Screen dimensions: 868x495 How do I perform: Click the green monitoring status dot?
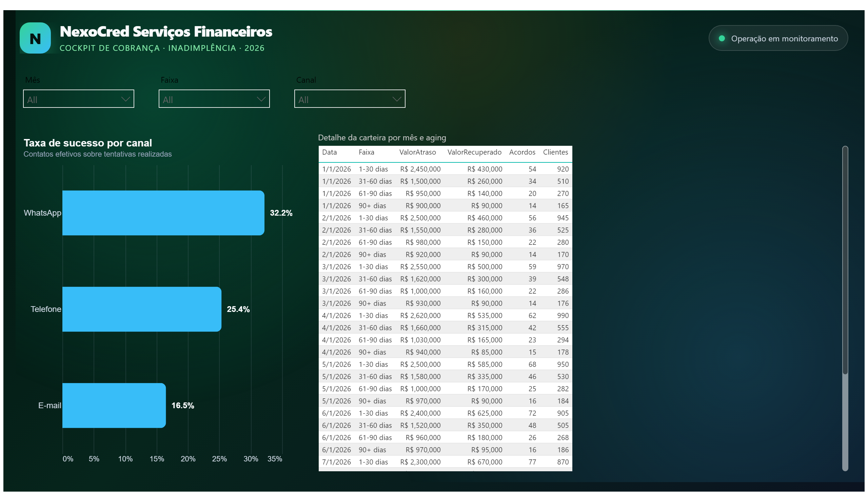click(722, 38)
